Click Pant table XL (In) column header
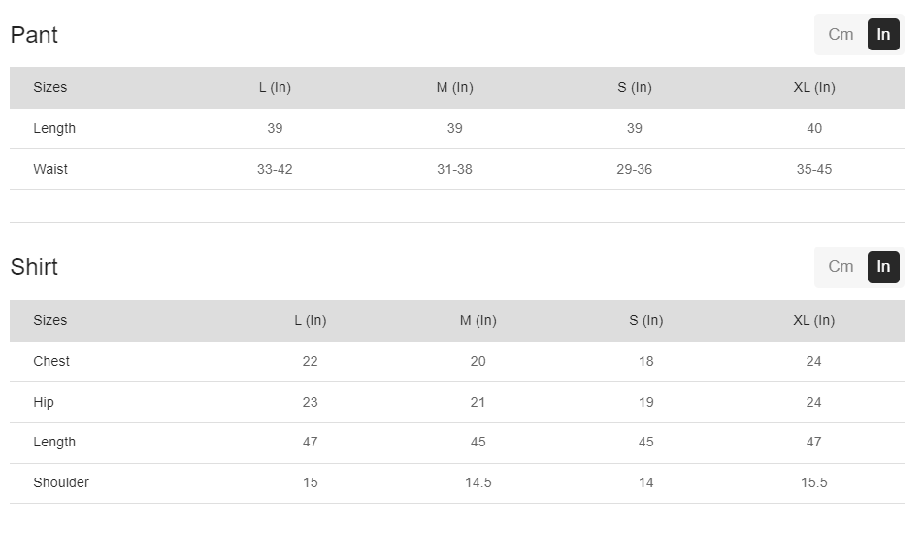924x560 pixels. (813, 87)
